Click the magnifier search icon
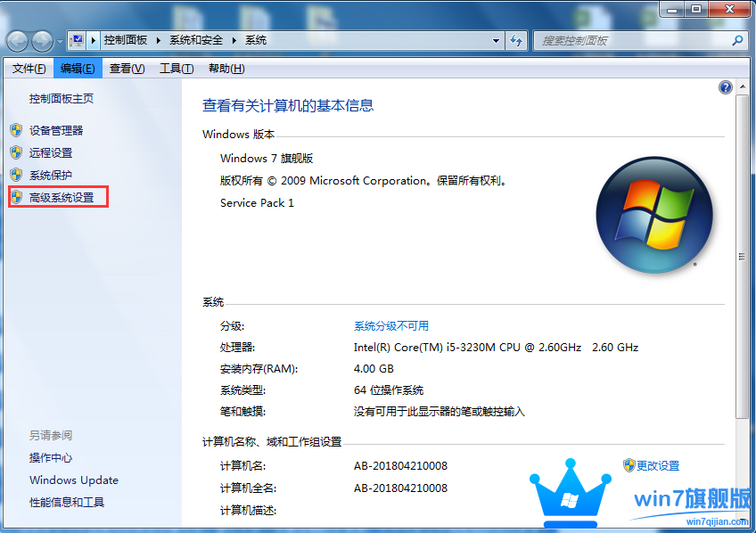 (x=737, y=41)
